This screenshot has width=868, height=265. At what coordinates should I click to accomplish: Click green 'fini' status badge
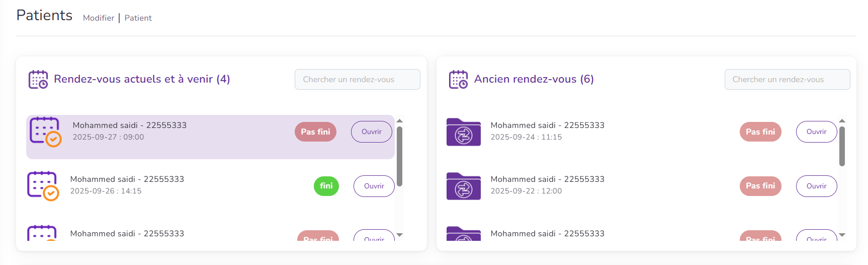coord(326,186)
